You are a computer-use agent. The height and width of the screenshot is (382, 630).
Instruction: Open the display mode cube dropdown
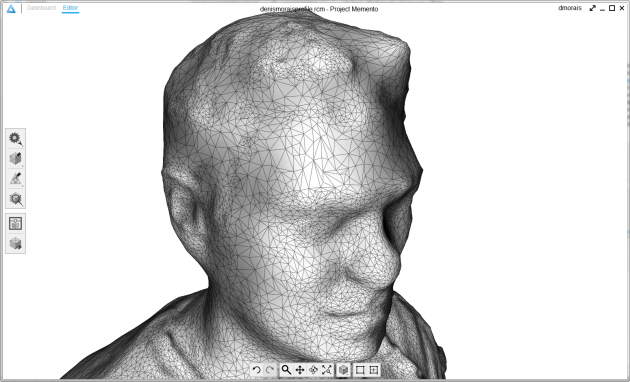pos(343,370)
